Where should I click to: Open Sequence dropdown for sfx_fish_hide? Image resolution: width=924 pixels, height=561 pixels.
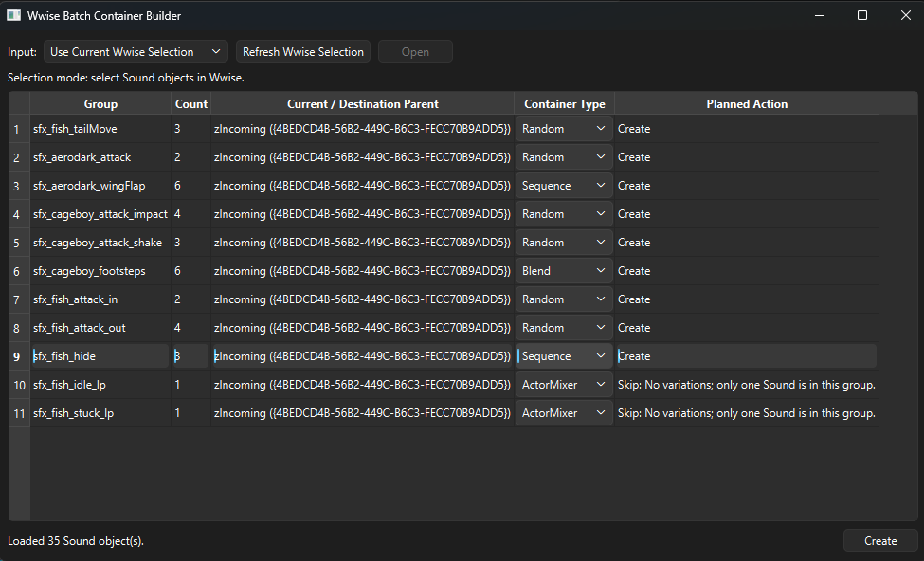[564, 356]
